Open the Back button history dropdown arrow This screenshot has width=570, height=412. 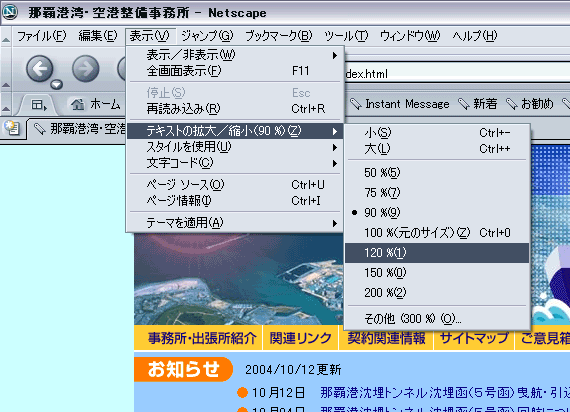(x=56, y=84)
